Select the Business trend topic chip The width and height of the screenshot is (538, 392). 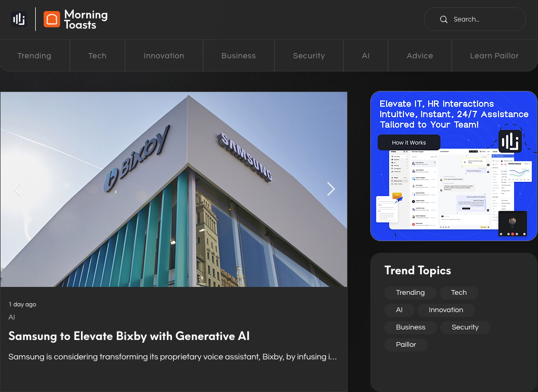click(x=411, y=327)
